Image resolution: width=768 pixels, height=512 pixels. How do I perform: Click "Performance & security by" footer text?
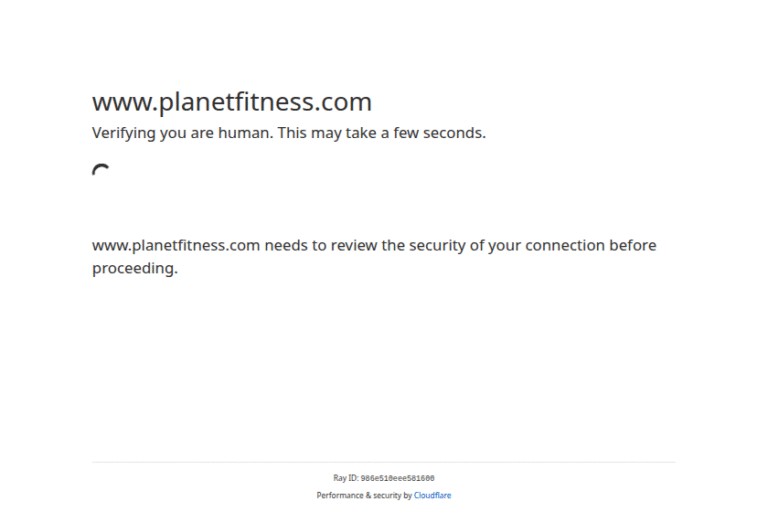(x=364, y=496)
